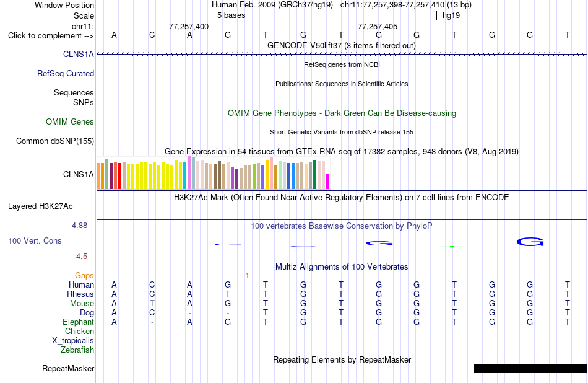This screenshot has height=383, width=588.
Task: Click the Elephant alignment row label
Action: [79, 322]
